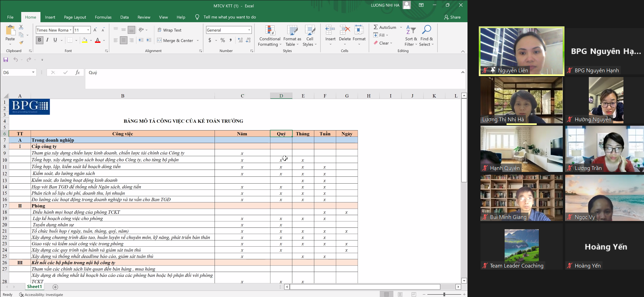The height and width of the screenshot is (297, 644).
Task: Click the Save icon in quick access toolbar
Action: click(x=6, y=60)
